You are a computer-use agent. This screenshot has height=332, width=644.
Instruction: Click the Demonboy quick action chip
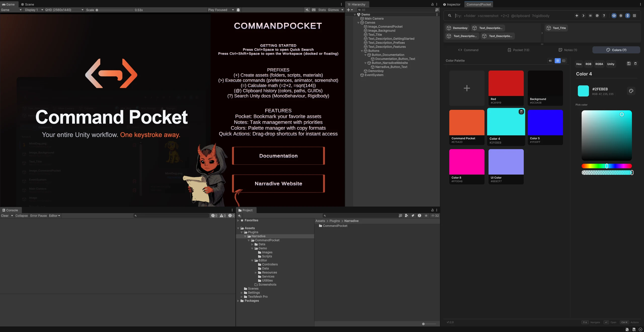457,28
